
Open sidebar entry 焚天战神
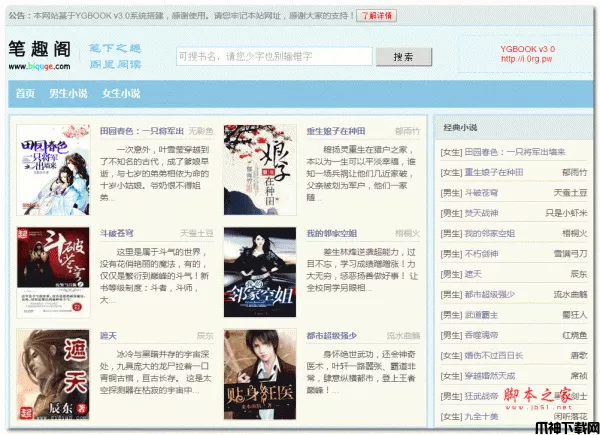(481, 213)
